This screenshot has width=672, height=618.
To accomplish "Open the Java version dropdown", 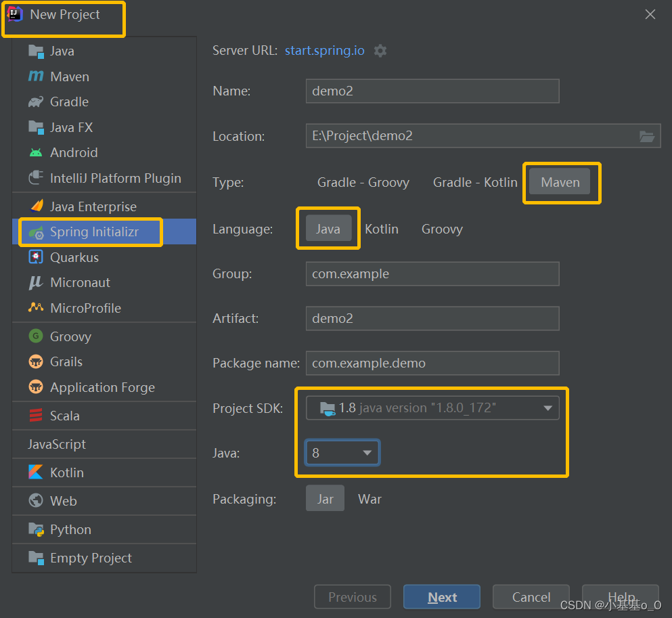I will tap(342, 453).
